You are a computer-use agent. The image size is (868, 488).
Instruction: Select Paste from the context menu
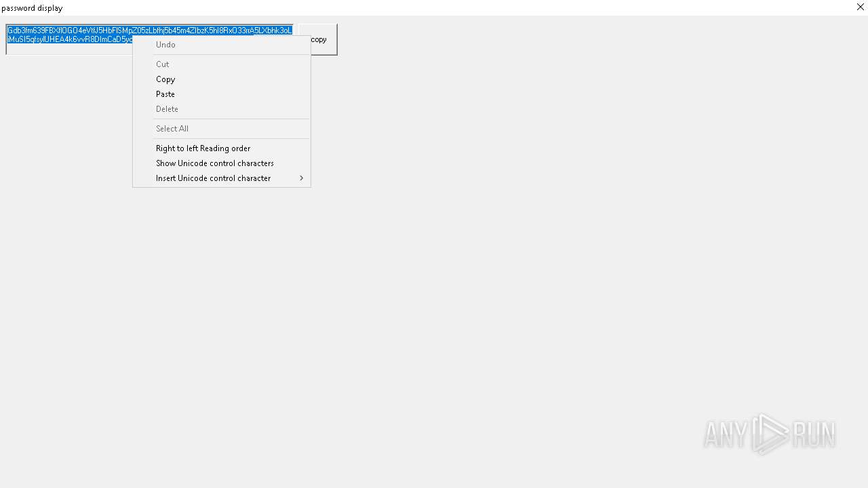[222, 94]
